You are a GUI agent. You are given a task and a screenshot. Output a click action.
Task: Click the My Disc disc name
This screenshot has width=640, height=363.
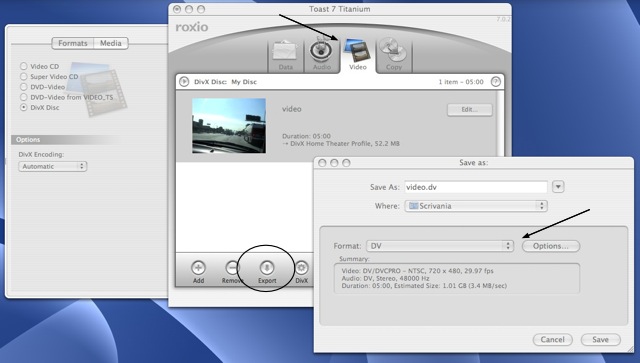(x=244, y=82)
